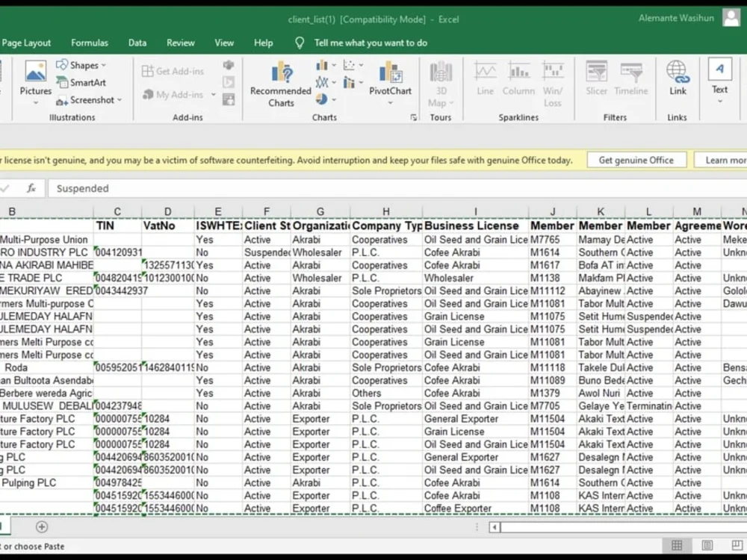747x560 pixels.
Task: Select the M1379 member cell
Action: point(553,393)
